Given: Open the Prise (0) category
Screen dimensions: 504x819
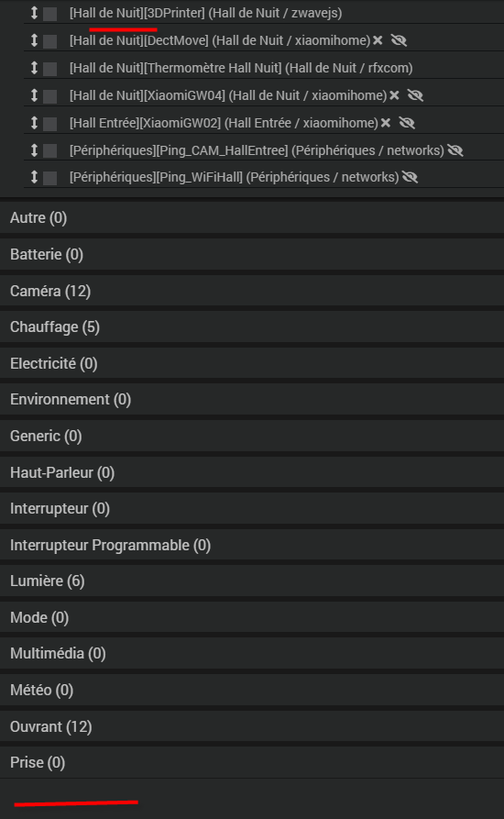Looking at the screenshot, I should [x=252, y=762].
